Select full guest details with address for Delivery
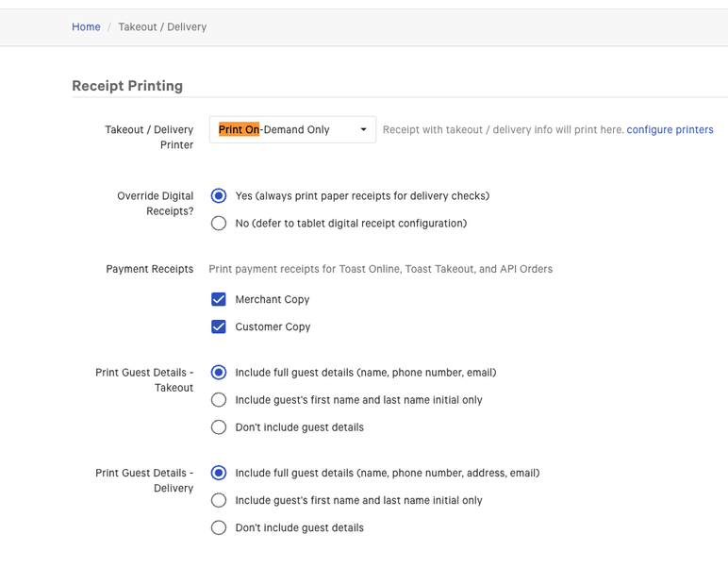The width and height of the screenshot is (728, 568). click(219, 473)
